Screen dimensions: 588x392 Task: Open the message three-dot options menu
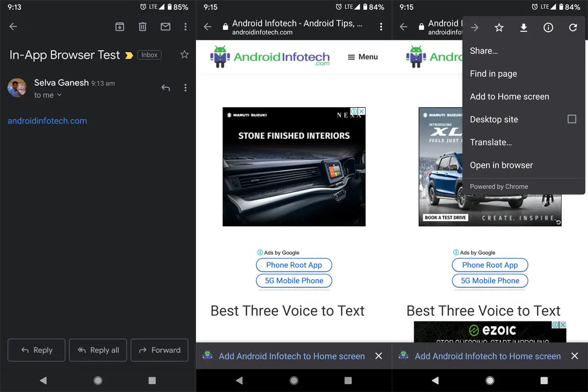pos(185,88)
